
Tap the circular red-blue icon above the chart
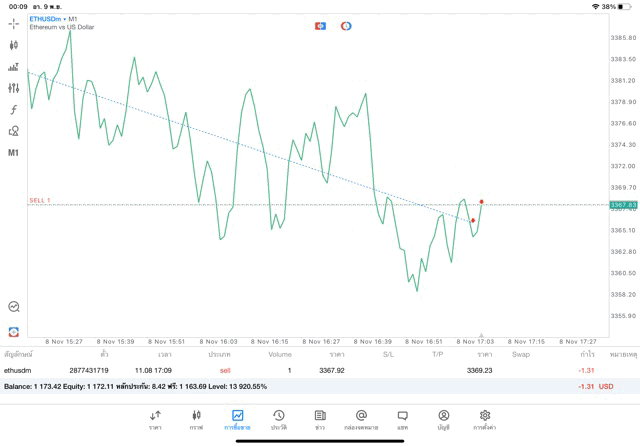click(346, 25)
